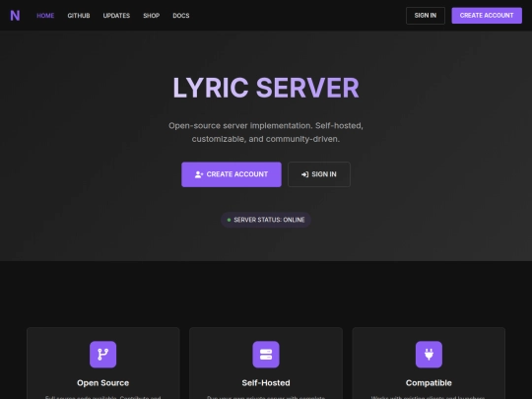Click the Open Source branch icon
532x399 pixels.
coord(102,355)
